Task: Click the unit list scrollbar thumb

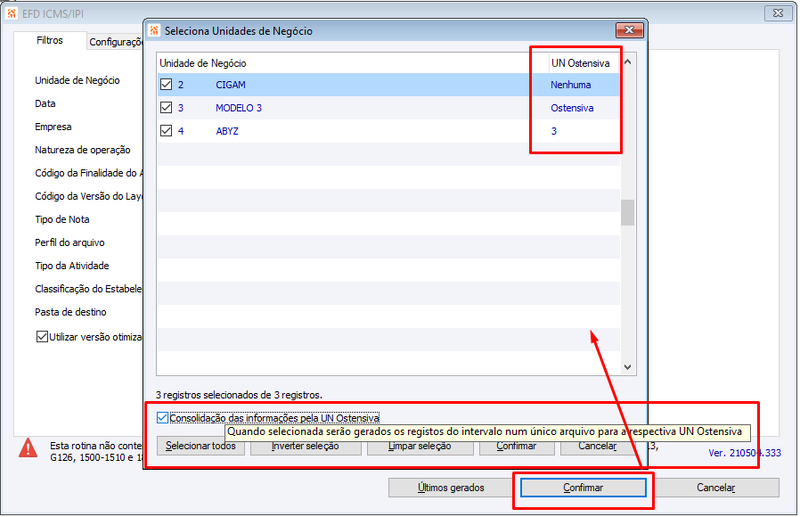Action: 628,212
